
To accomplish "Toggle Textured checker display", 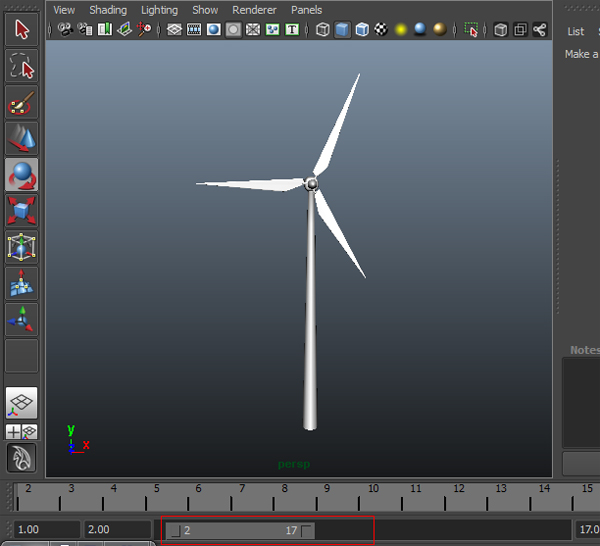I will click(x=381, y=29).
